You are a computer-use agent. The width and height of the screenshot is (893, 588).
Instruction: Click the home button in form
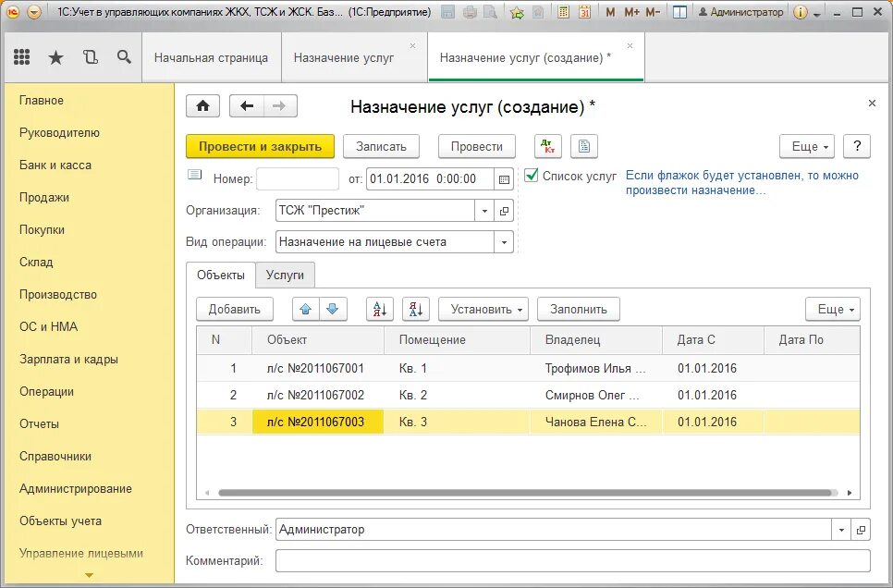tap(202, 106)
